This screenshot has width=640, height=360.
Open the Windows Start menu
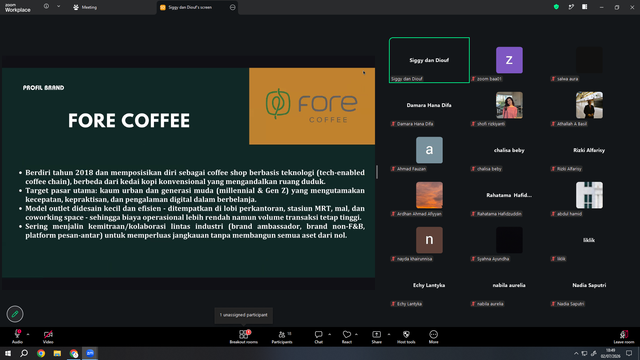tap(8, 353)
